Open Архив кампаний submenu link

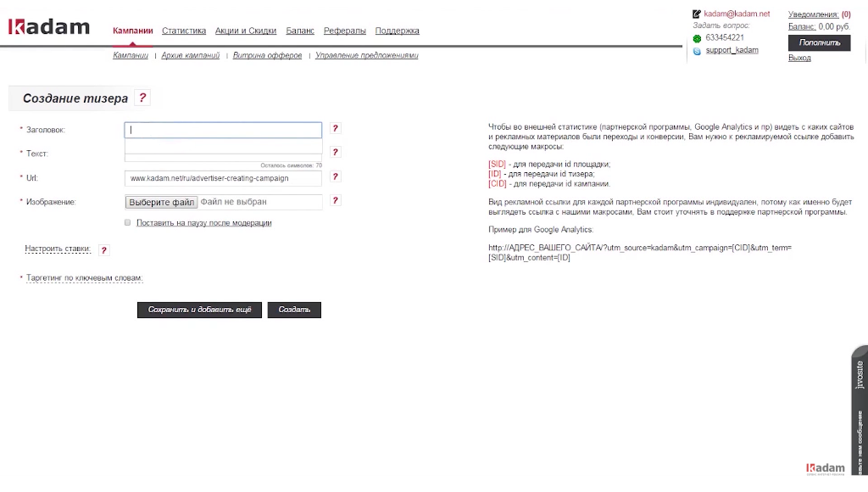(191, 55)
